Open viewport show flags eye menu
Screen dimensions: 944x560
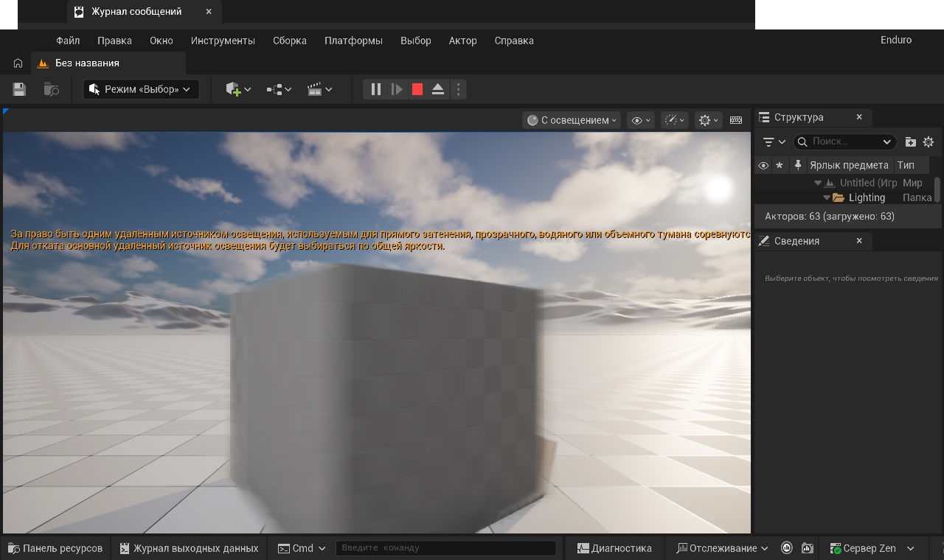pyautogui.click(x=640, y=120)
